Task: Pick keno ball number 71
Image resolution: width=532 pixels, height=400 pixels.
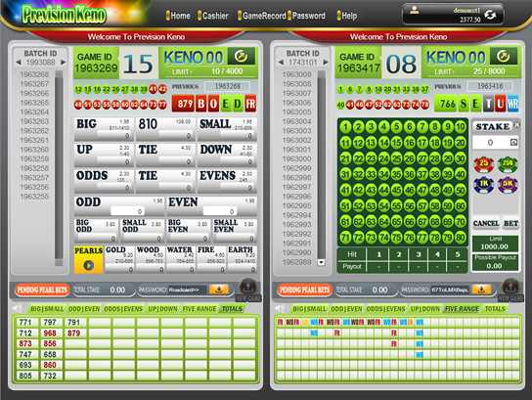Action: tap(345, 237)
